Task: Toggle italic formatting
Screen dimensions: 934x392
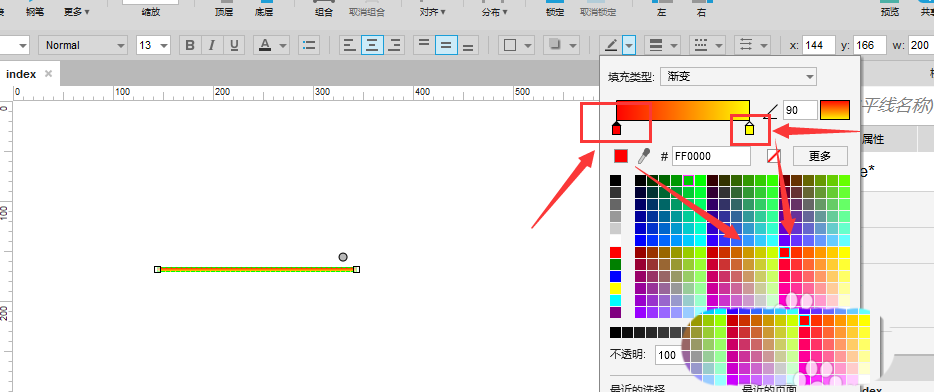Action: [211, 45]
